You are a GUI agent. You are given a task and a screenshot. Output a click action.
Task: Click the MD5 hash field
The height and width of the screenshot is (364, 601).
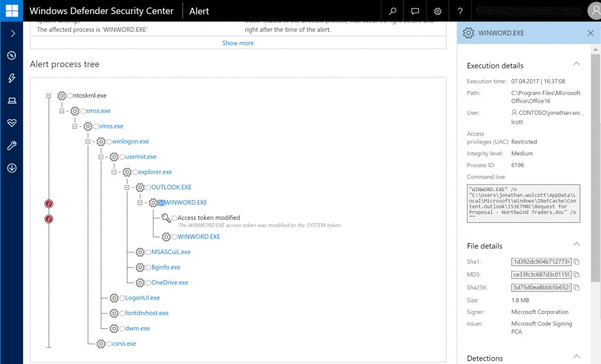click(541, 274)
